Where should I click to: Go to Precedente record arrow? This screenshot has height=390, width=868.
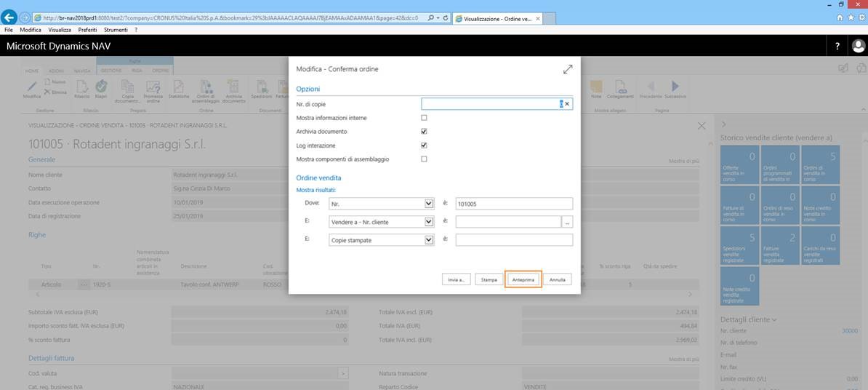651,86
